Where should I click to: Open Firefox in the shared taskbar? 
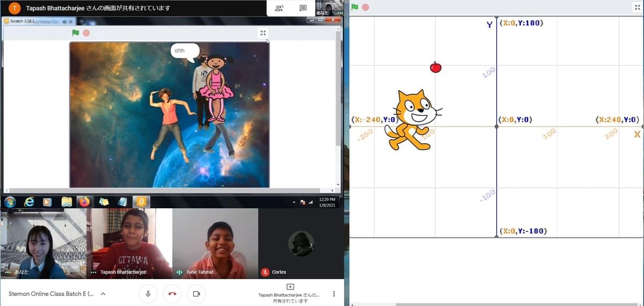click(x=84, y=202)
